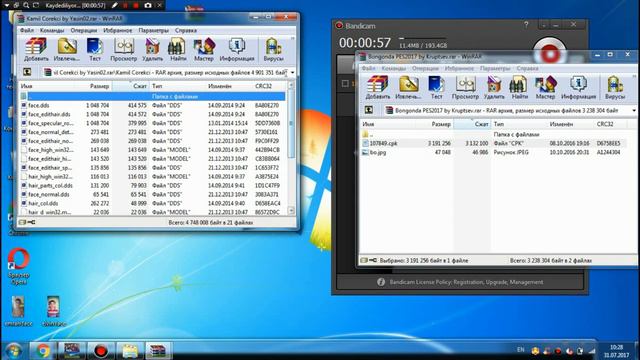Go up one folder in Bongonda PES2017 window

click(369, 110)
